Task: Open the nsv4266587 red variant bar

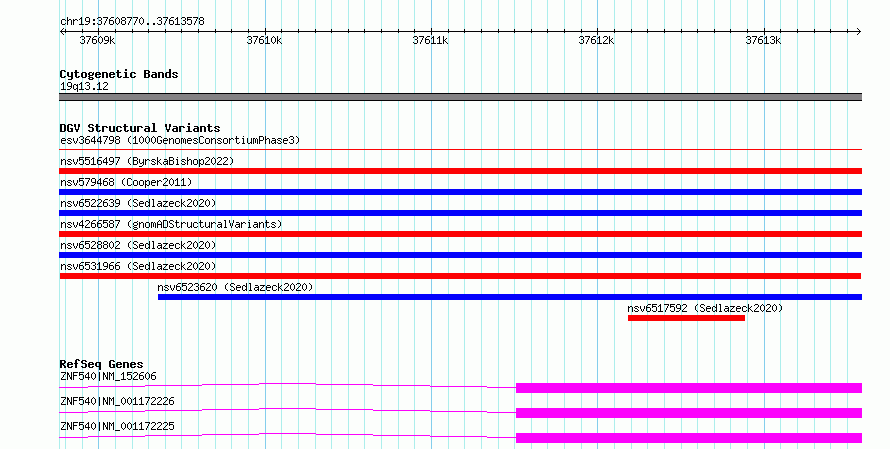Action: (460, 234)
